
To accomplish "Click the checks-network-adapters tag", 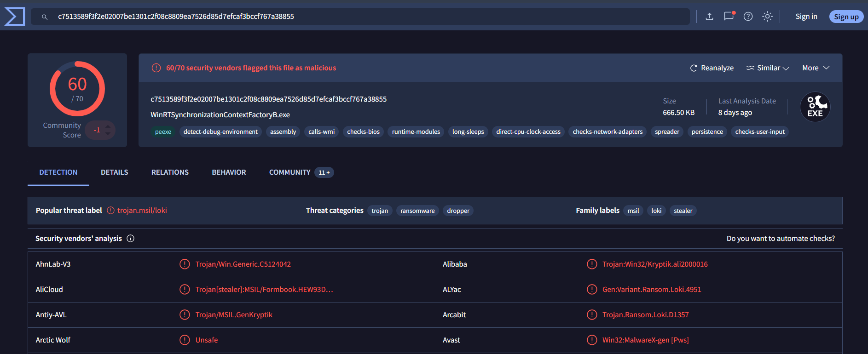I will tap(608, 132).
